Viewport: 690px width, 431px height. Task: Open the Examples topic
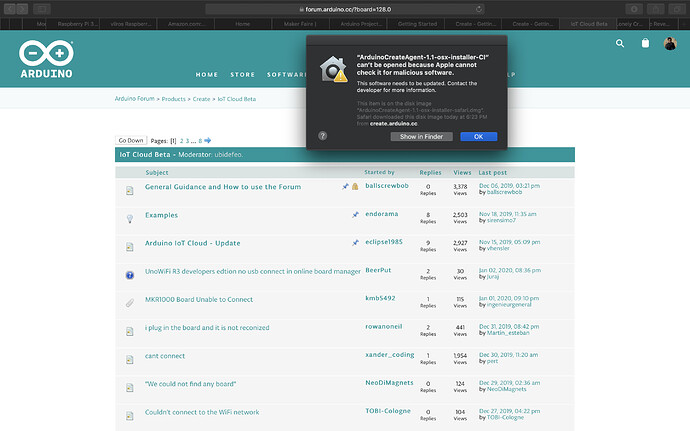(161, 215)
